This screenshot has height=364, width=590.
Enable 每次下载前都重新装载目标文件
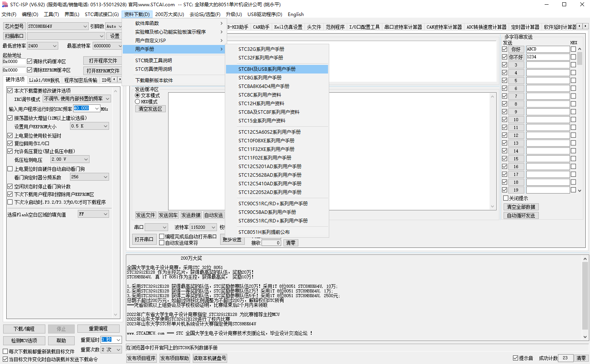pos(5,351)
